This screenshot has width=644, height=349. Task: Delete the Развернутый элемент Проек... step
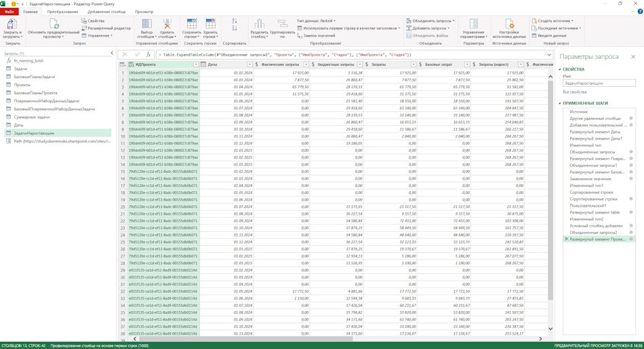(x=566, y=239)
